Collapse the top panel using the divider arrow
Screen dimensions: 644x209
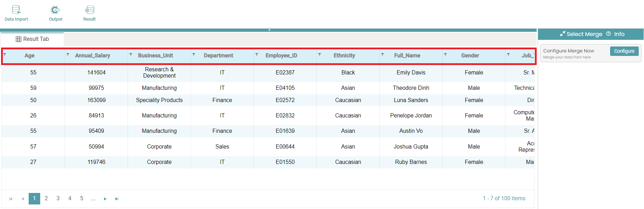click(269, 30)
